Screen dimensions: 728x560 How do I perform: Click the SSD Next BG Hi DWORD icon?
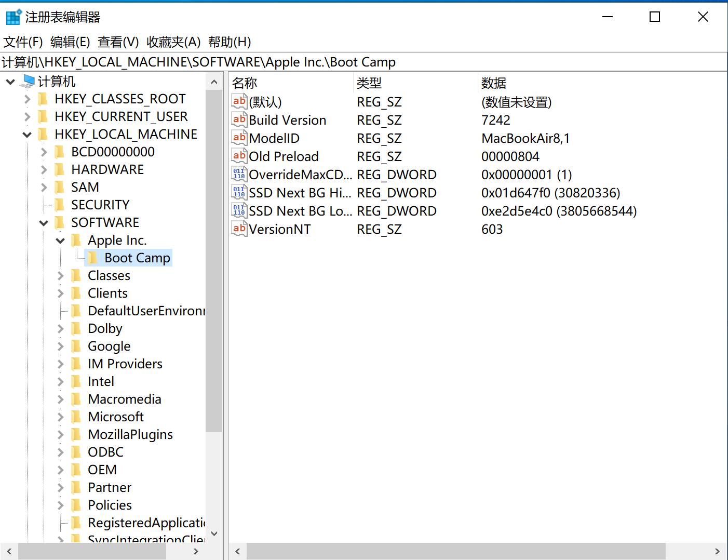[238, 192]
